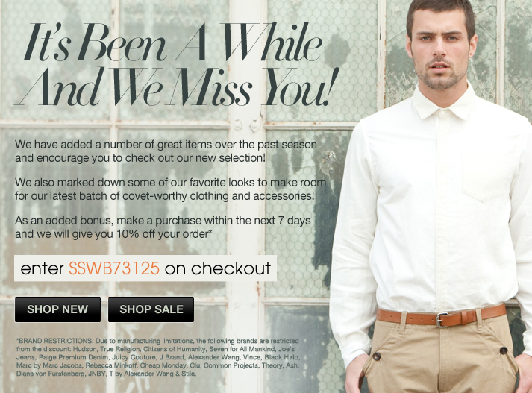This screenshot has width=532, height=393.
Task: Click the paragraph about new selection
Action: pyautogui.click(x=166, y=151)
